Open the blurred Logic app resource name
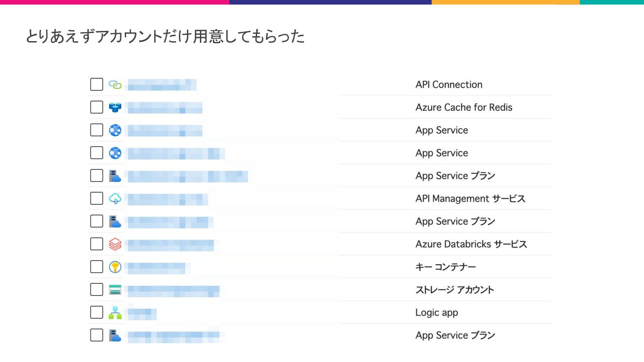This screenshot has height=362, width=644. [x=142, y=313]
